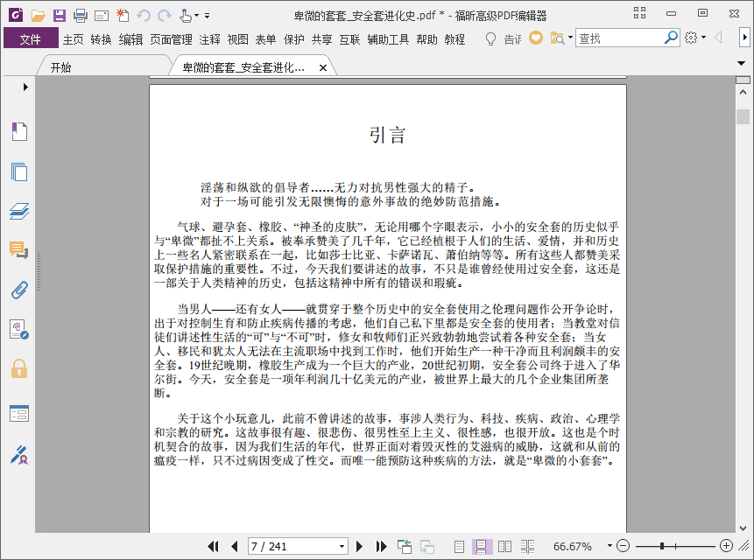
Task: Redo the last action
Action: [x=165, y=16]
